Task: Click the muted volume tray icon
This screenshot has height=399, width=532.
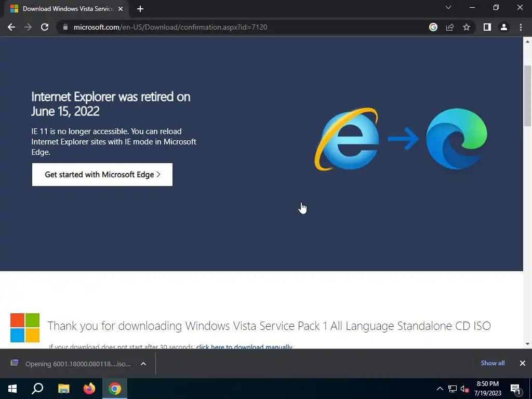Action: (x=464, y=389)
